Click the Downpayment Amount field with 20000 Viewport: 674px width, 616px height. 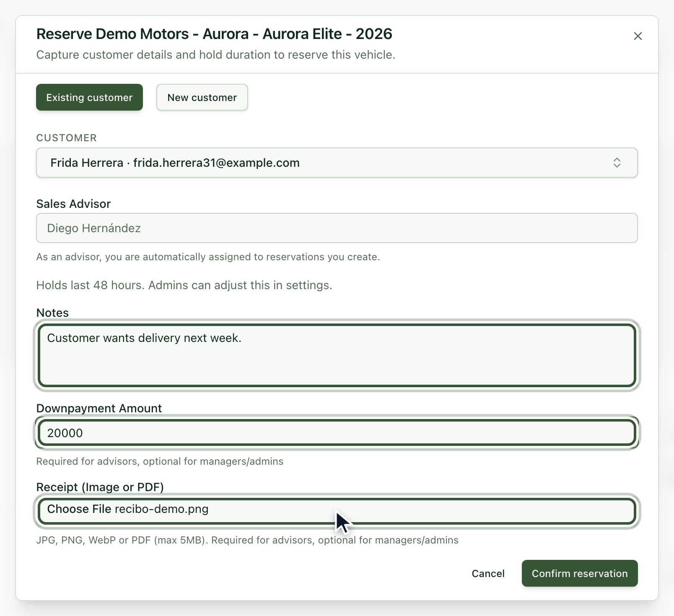tap(337, 433)
